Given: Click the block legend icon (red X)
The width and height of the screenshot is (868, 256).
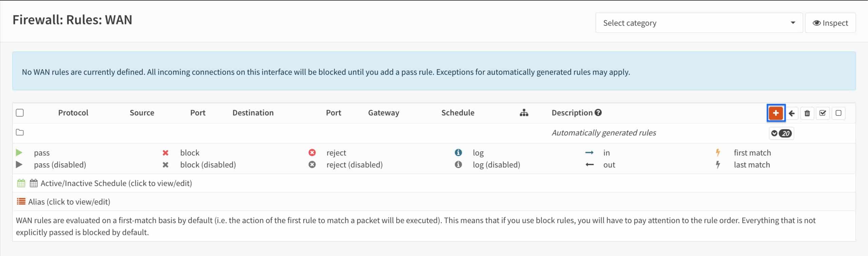Looking at the screenshot, I should 165,152.
